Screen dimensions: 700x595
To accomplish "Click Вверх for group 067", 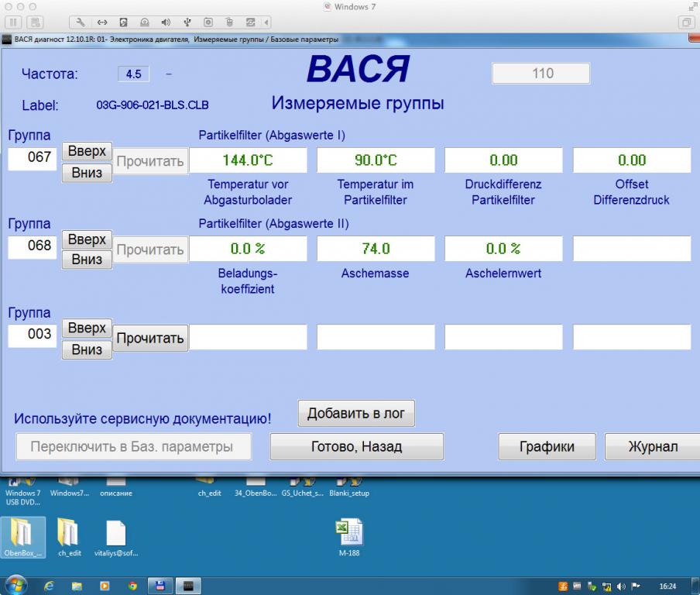I will tap(87, 151).
